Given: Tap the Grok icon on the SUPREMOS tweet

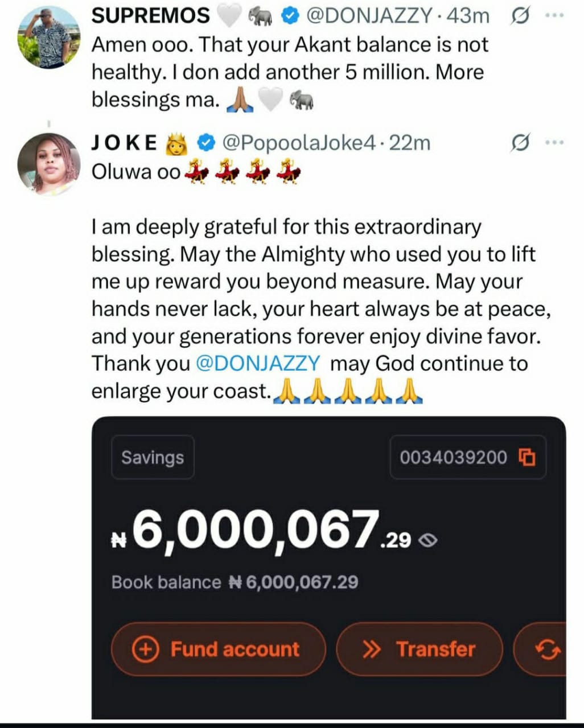Looking at the screenshot, I should click(x=519, y=18).
